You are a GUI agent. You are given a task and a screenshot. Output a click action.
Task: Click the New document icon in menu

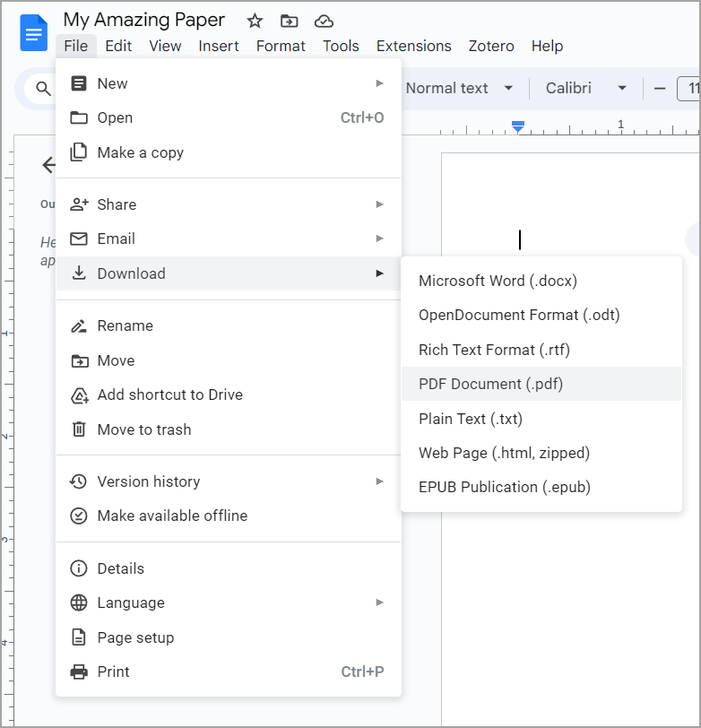[x=79, y=83]
